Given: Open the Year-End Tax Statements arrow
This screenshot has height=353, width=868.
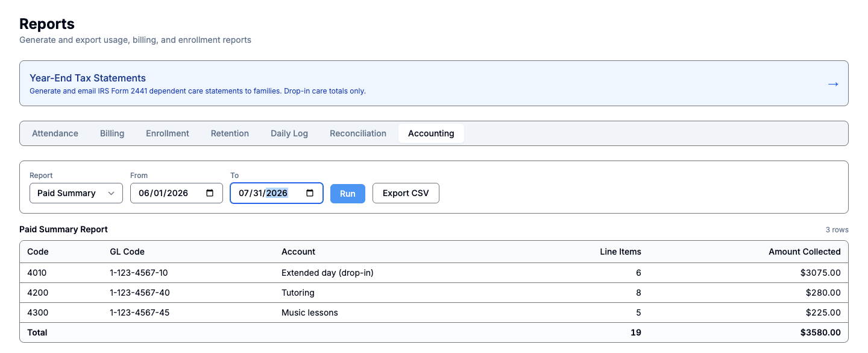Looking at the screenshot, I should point(833,84).
